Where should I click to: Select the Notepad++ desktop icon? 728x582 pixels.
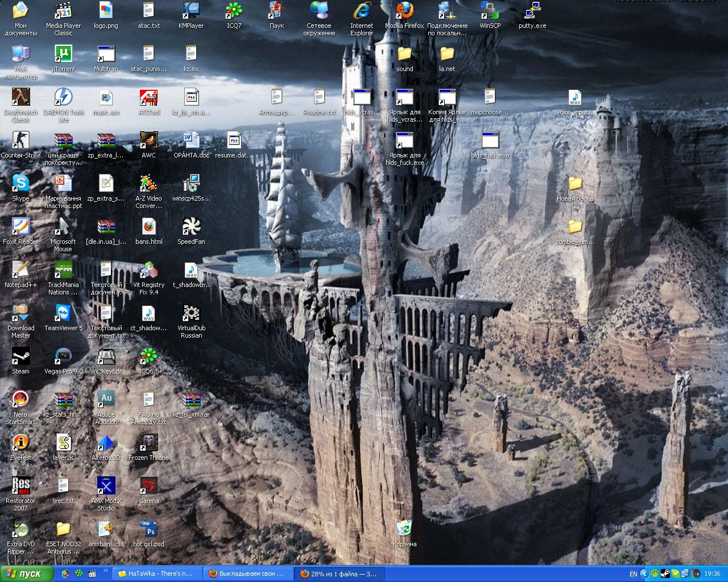tap(20, 275)
